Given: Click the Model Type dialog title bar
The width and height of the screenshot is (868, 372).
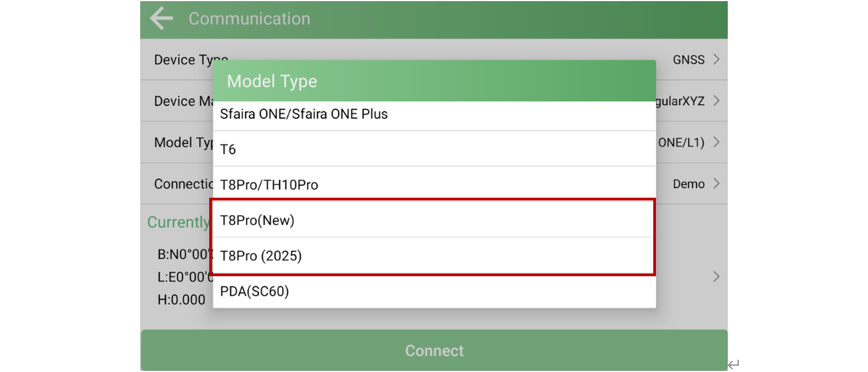Looking at the screenshot, I should pos(434,81).
